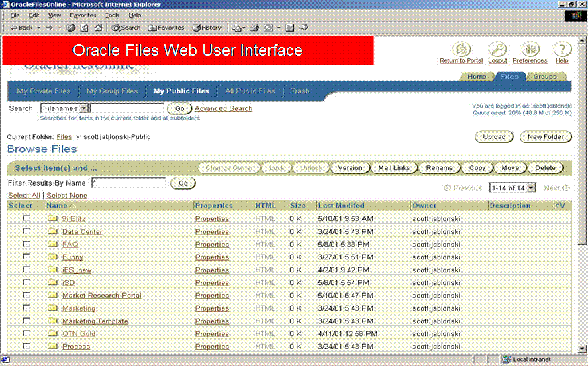Image resolution: width=588 pixels, height=371 pixels.
Task: Expand the Mail toolbar dropdown arrow
Action: coord(244,28)
